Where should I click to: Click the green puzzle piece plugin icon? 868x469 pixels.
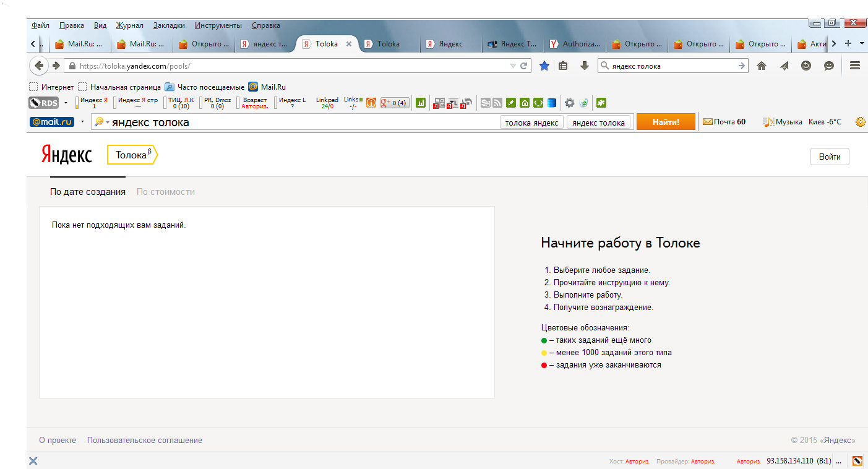click(601, 103)
